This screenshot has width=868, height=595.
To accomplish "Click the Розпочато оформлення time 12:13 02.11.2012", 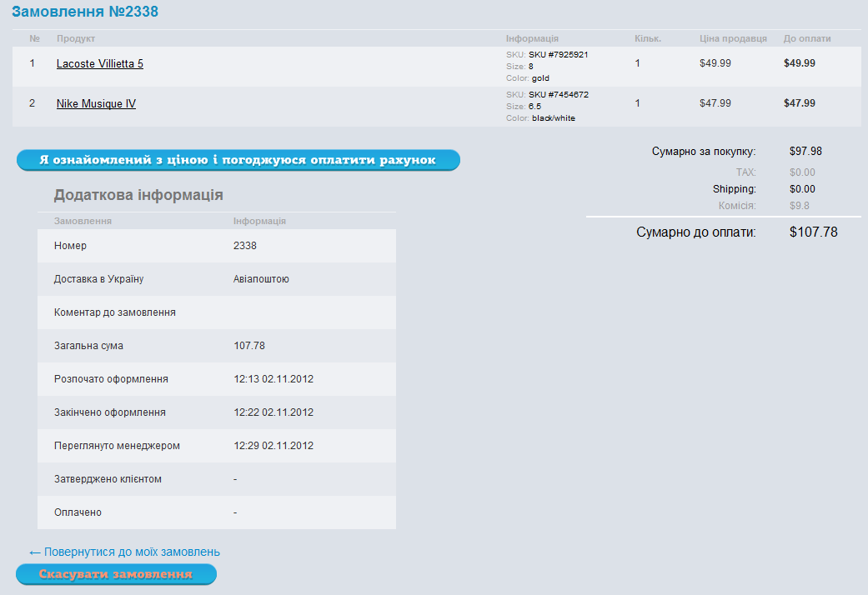I will coord(273,378).
